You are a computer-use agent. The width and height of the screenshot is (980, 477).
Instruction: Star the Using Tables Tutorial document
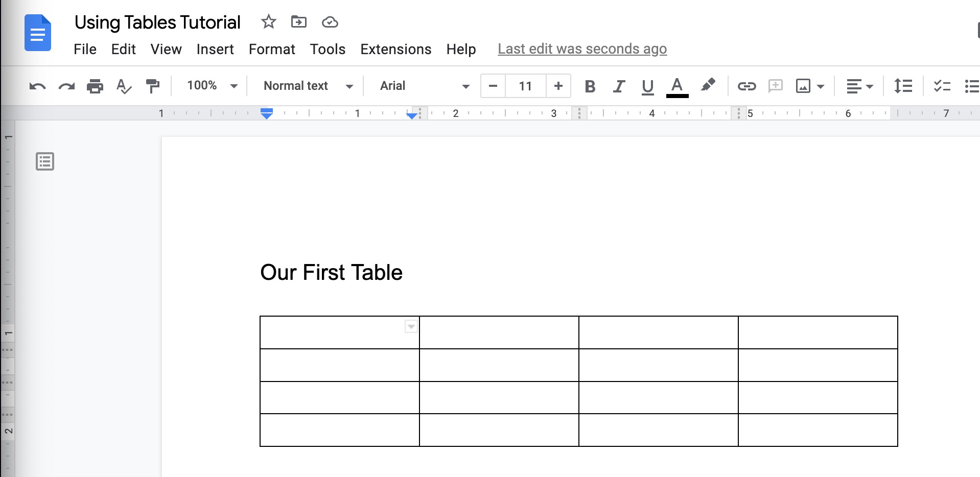tap(268, 21)
